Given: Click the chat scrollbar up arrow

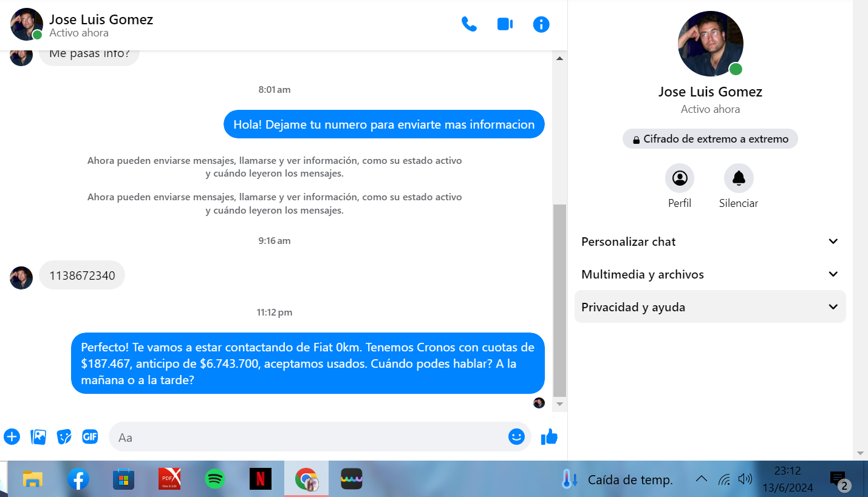Looking at the screenshot, I should coord(560,58).
